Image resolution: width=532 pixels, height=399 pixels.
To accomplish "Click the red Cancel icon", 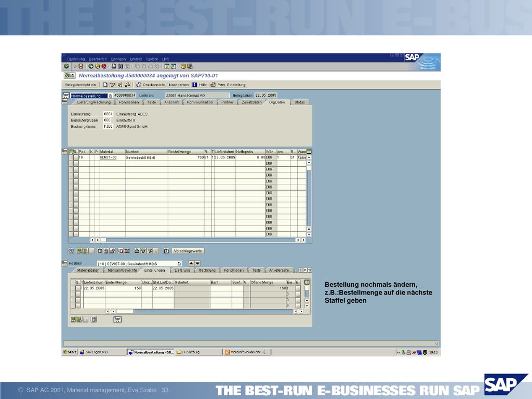I will [104, 66].
